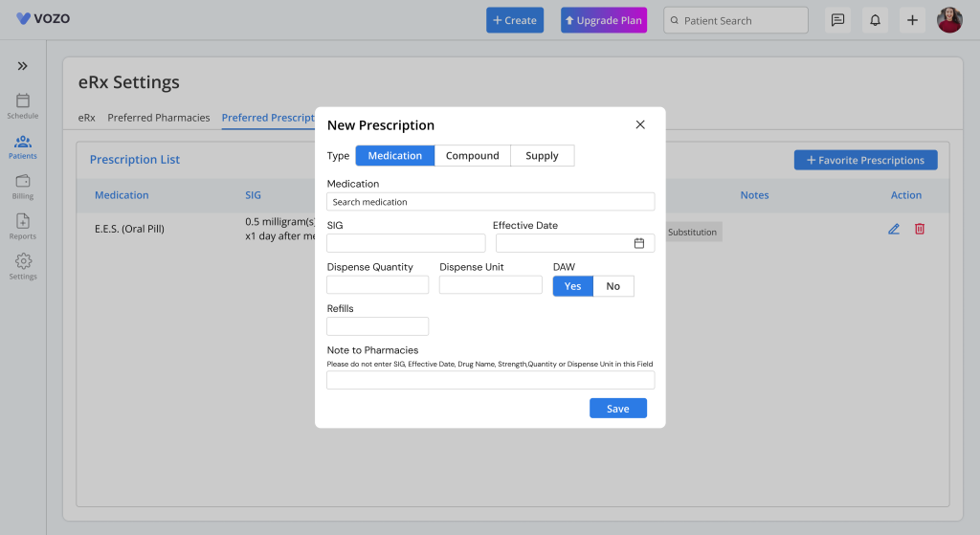
Task: Set DAW to Yes
Action: point(572,286)
